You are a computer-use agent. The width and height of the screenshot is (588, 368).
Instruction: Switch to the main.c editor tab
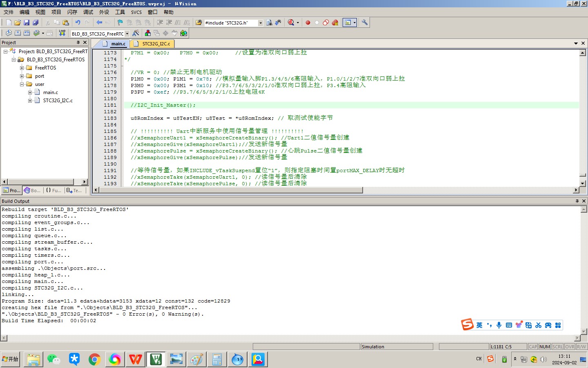pos(114,43)
